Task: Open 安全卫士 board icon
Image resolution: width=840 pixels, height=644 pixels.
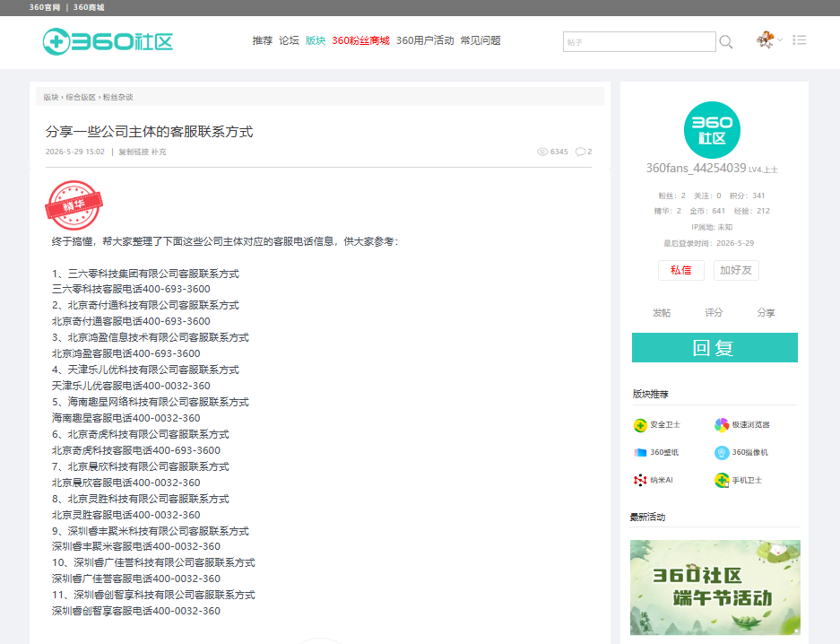Action: tap(640, 425)
